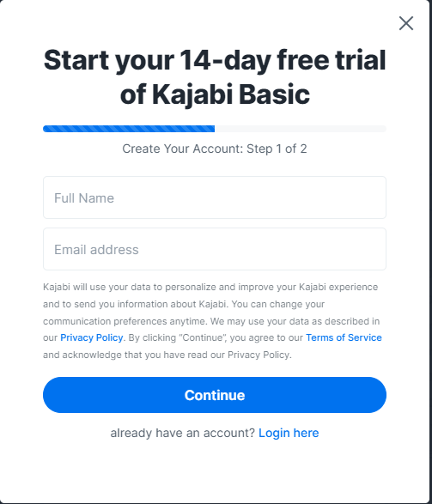
Task: Close the free trial signup dialog
Action: [406, 23]
